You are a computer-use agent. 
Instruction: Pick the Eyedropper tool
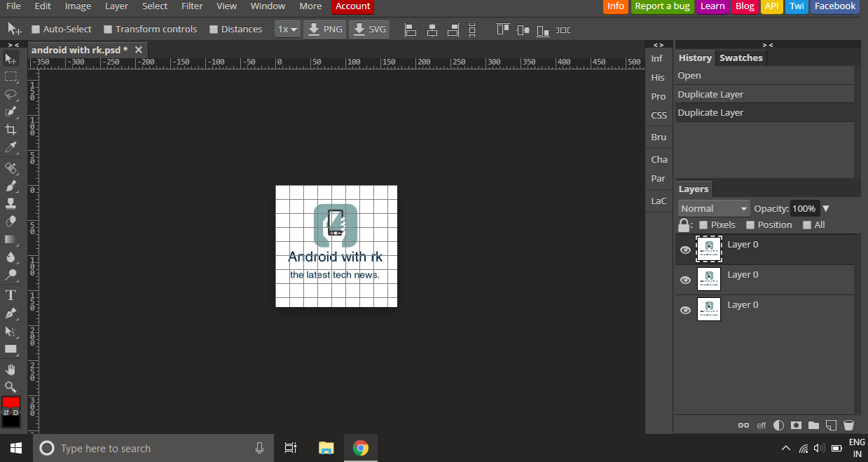pyautogui.click(x=11, y=147)
